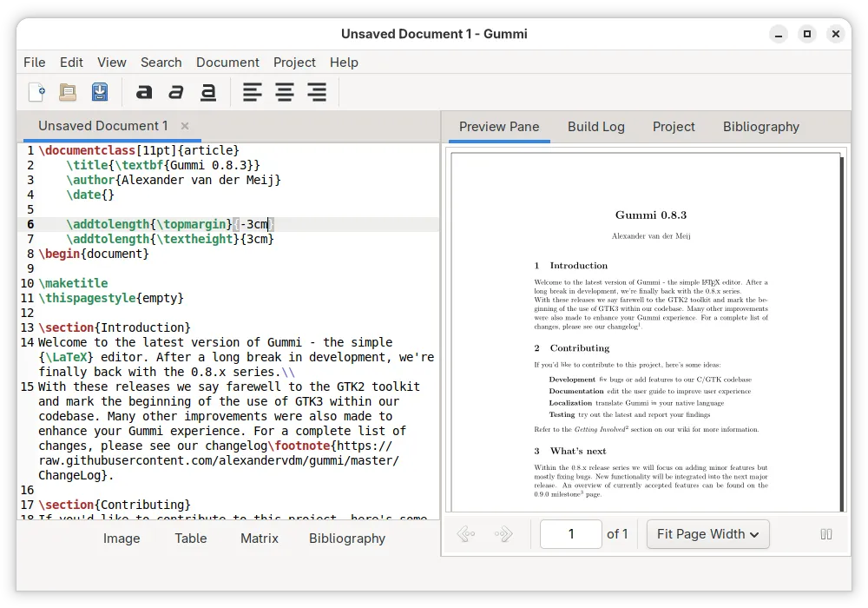Open the View menu
This screenshot has height=608, width=868.
point(112,62)
